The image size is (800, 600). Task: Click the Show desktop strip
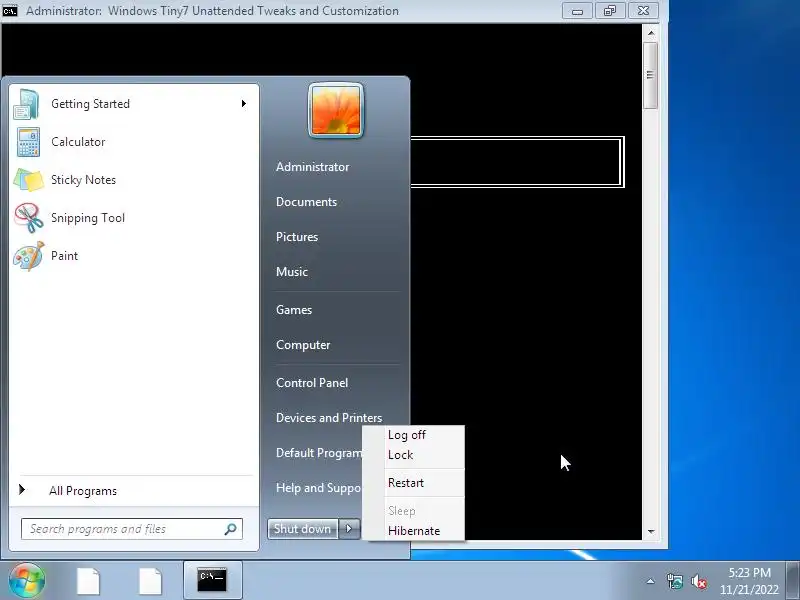pos(793,581)
